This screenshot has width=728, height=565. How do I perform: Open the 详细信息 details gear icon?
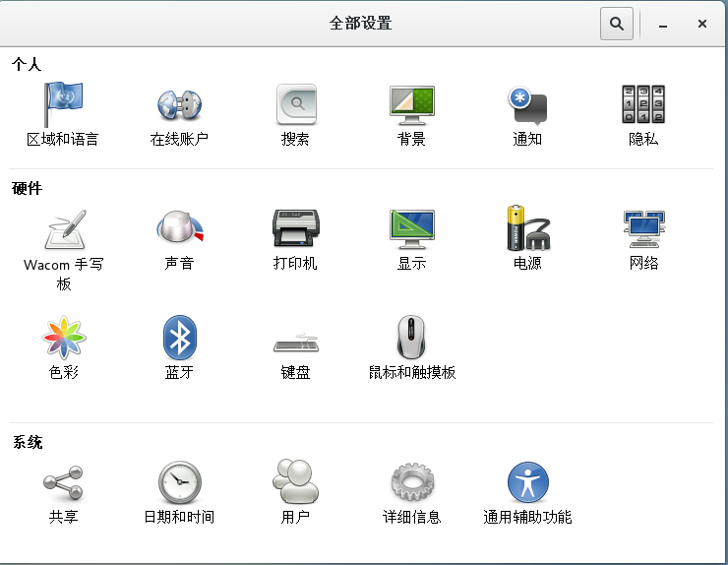click(412, 481)
